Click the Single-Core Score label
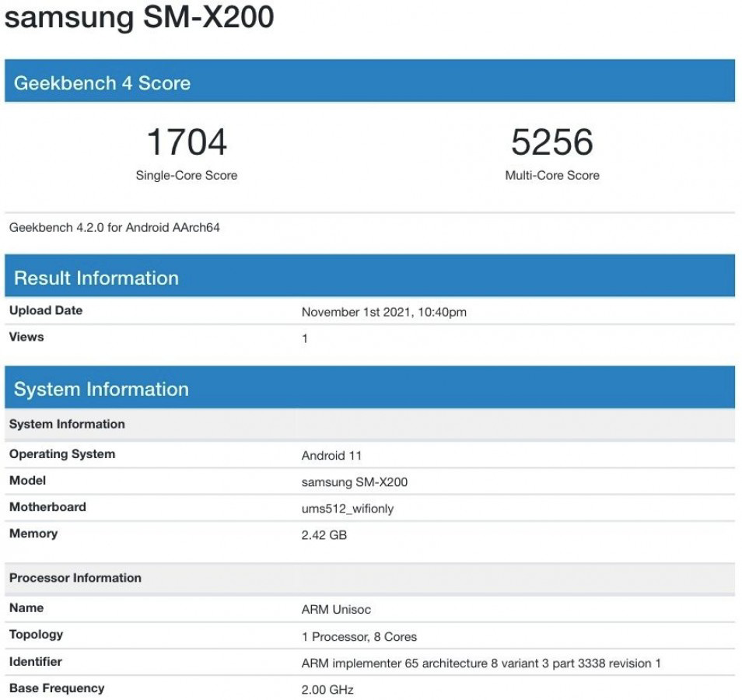The width and height of the screenshot is (742, 700). coord(185,176)
